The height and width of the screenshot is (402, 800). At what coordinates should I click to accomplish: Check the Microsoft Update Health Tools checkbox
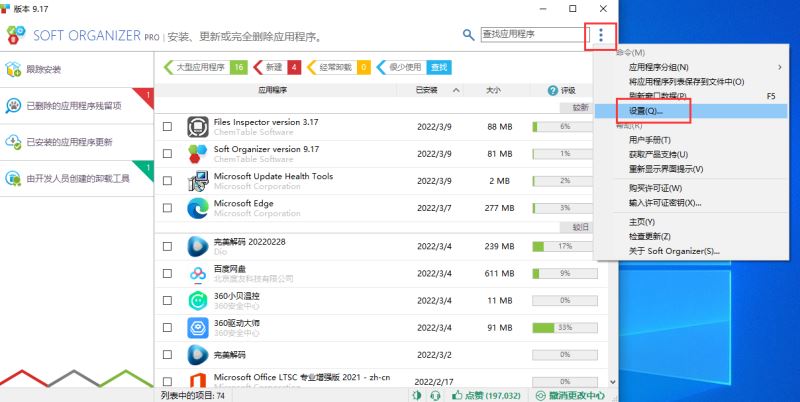pos(167,181)
